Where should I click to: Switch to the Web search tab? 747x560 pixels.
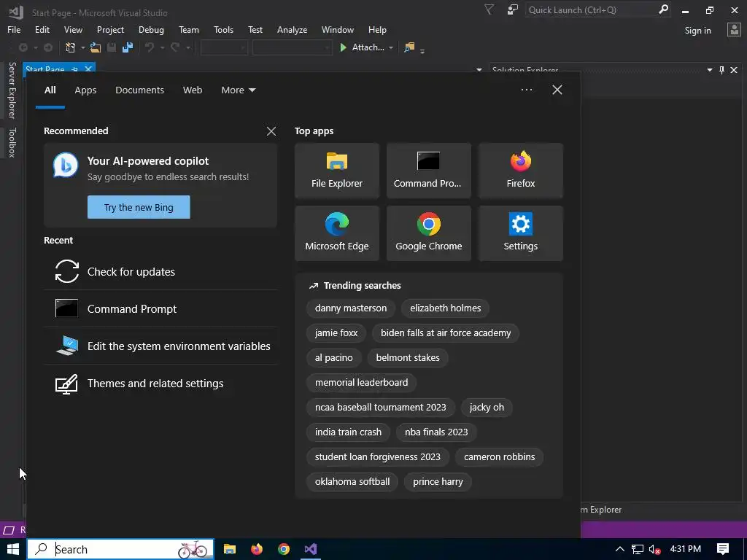[x=193, y=90]
